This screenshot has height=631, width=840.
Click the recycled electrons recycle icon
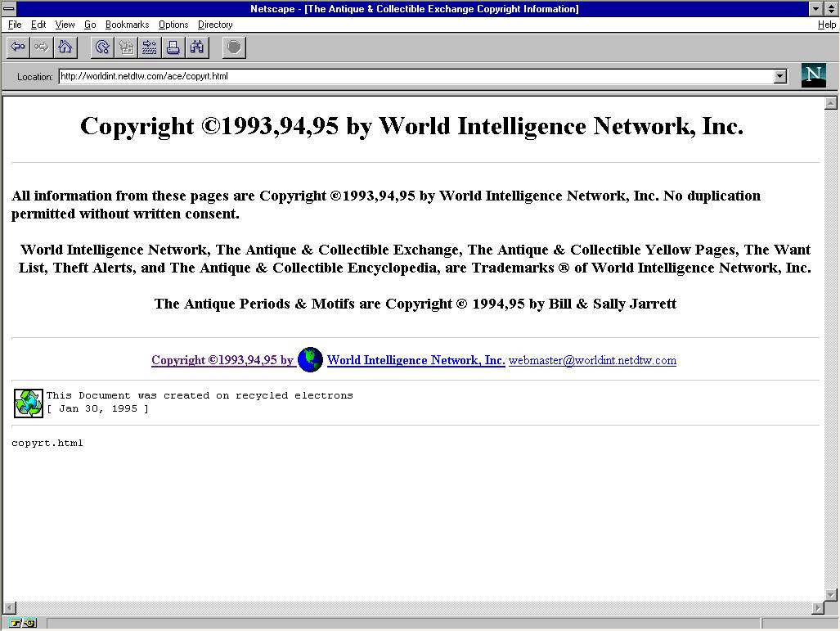point(29,403)
